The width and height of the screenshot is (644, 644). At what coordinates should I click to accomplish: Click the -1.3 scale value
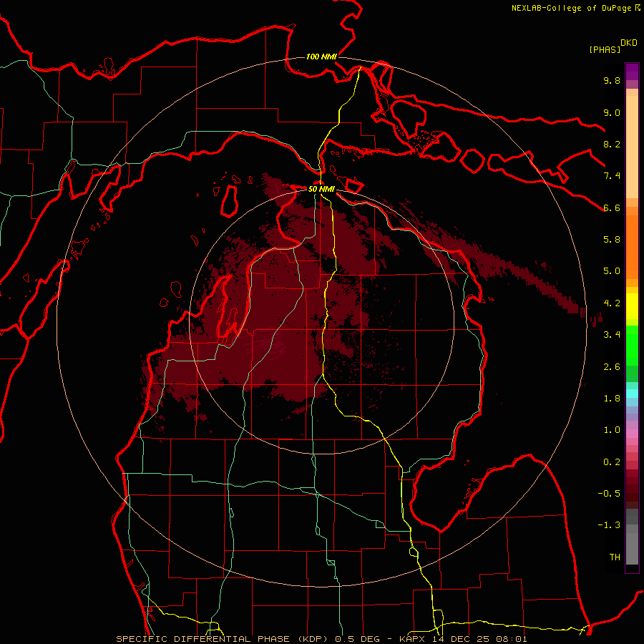click(x=609, y=525)
